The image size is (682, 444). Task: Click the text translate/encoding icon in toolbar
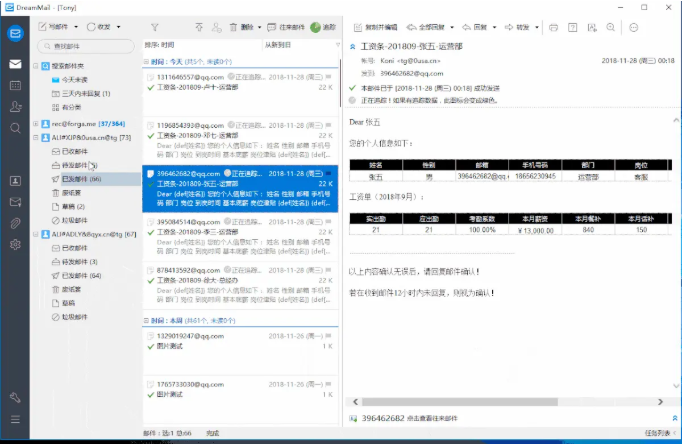click(592, 27)
